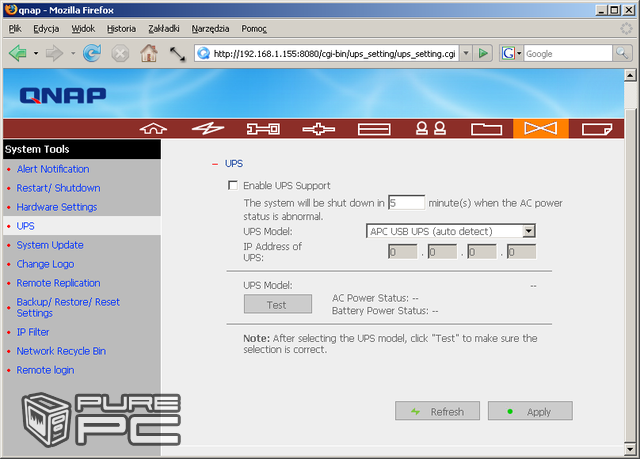Click the stop loading icon

[x=120, y=53]
